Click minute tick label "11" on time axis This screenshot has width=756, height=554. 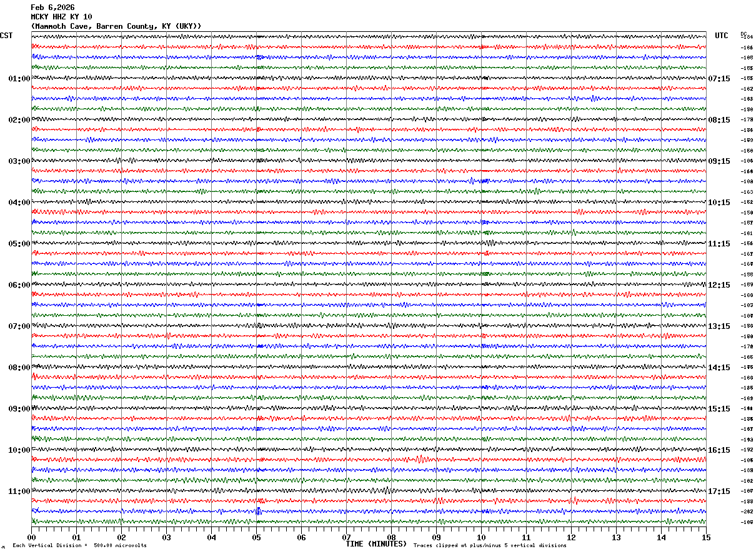527,537
